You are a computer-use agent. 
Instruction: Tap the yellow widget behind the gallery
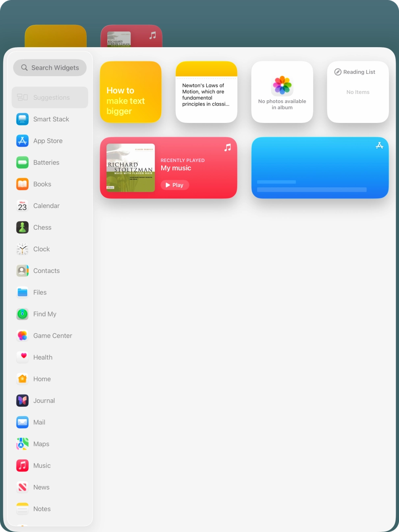56,36
